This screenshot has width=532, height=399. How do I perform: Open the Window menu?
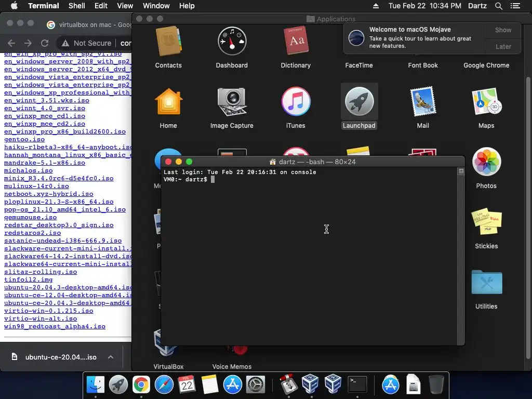click(x=156, y=6)
